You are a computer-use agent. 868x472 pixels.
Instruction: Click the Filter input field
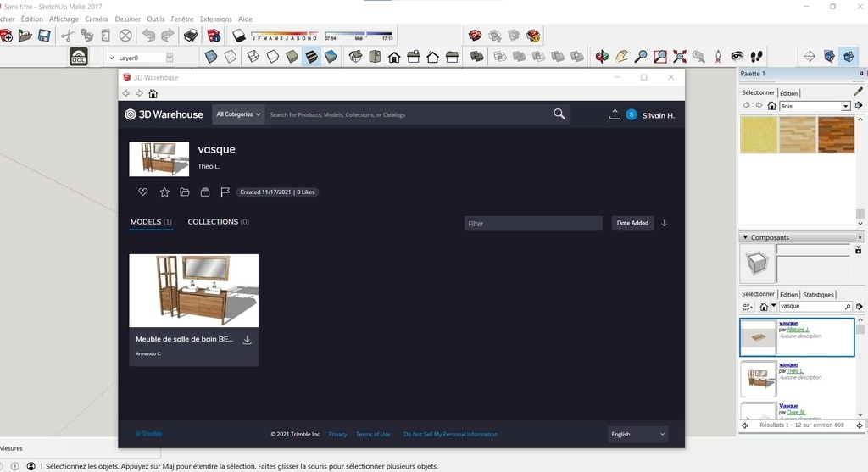pos(533,224)
